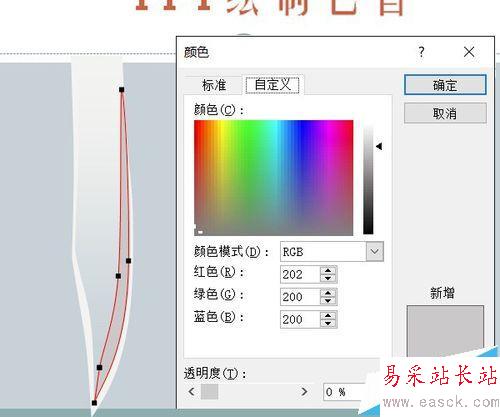500x417 pixels.
Task: Confirm with the 确定 button
Action: click(x=445, y=85)
